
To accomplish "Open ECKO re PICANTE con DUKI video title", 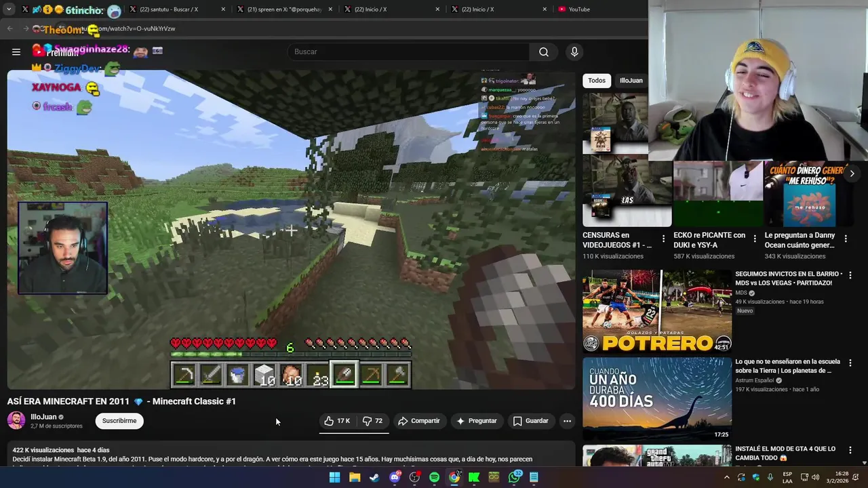I will click(709, 240).
